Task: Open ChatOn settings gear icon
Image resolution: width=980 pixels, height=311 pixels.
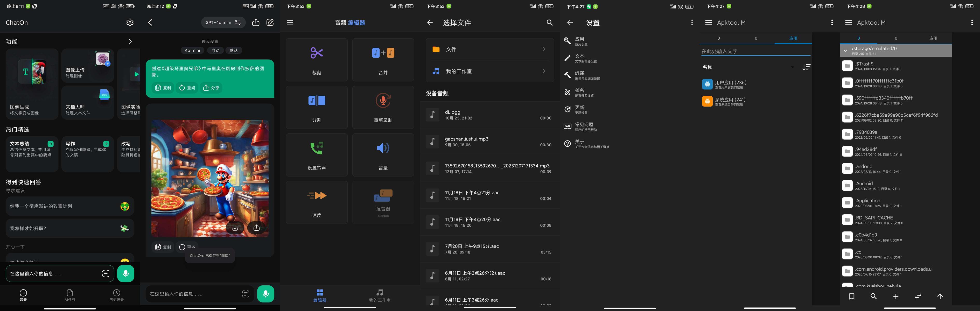Action: click(x=130, y=23)
